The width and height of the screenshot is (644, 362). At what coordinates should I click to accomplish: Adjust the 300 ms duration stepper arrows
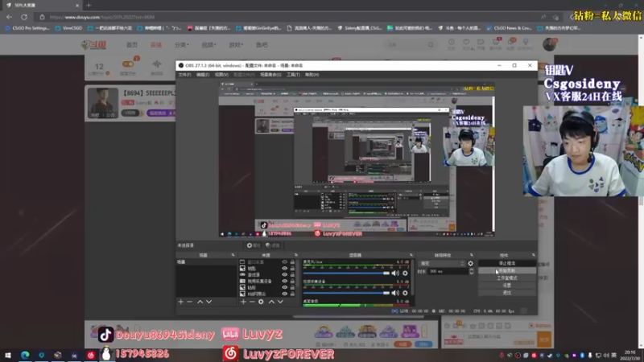tap(472, 271)
